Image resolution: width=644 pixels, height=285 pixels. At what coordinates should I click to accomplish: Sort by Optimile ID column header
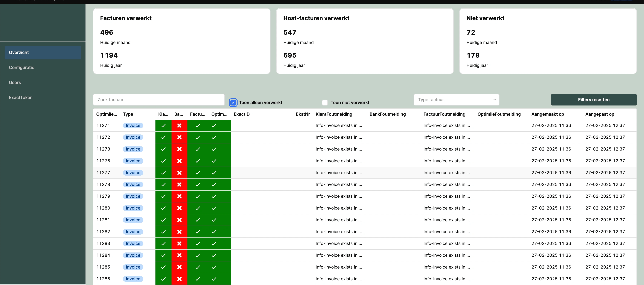[106, 114]
